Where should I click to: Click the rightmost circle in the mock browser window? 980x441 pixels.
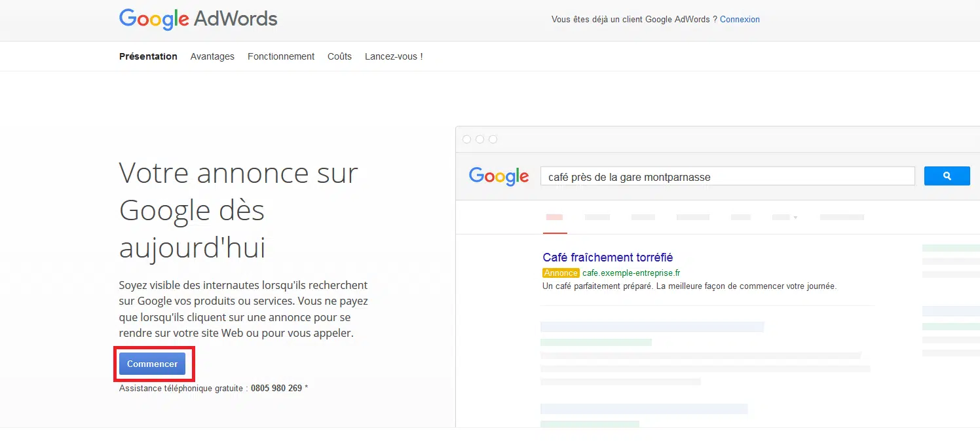493,139
